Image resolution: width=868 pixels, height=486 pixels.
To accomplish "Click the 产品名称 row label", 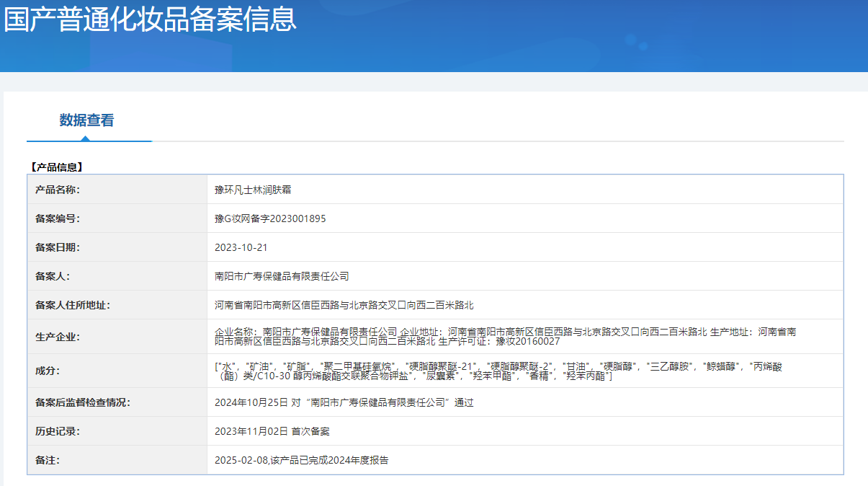I will coord(57,190).
